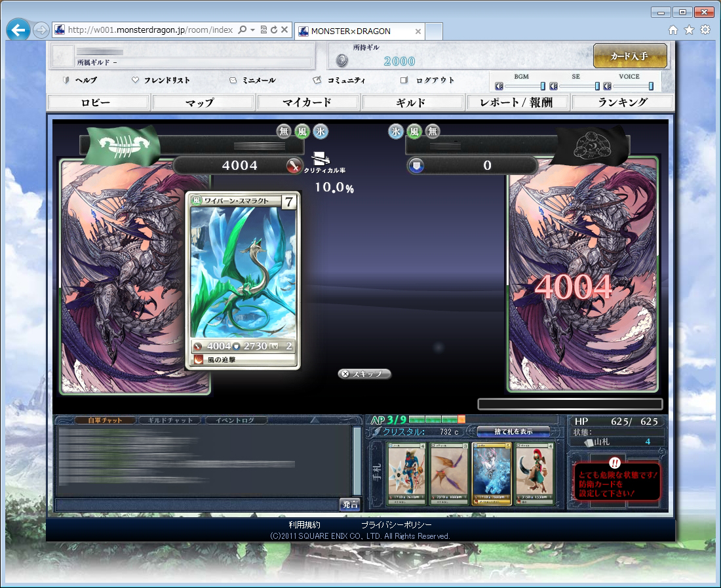
Task: Click the left player's 風 attribute orb
Action: pyautogui.click(x=302, y=132)
